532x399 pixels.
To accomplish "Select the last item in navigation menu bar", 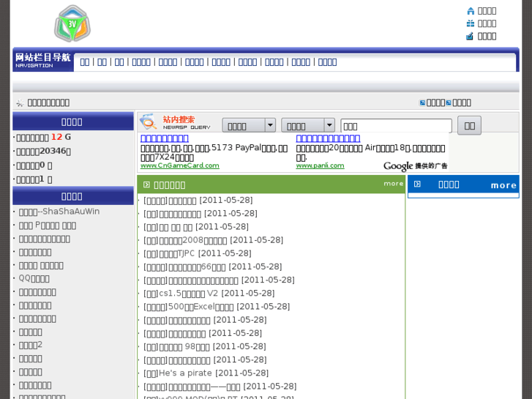I will 327,62.
